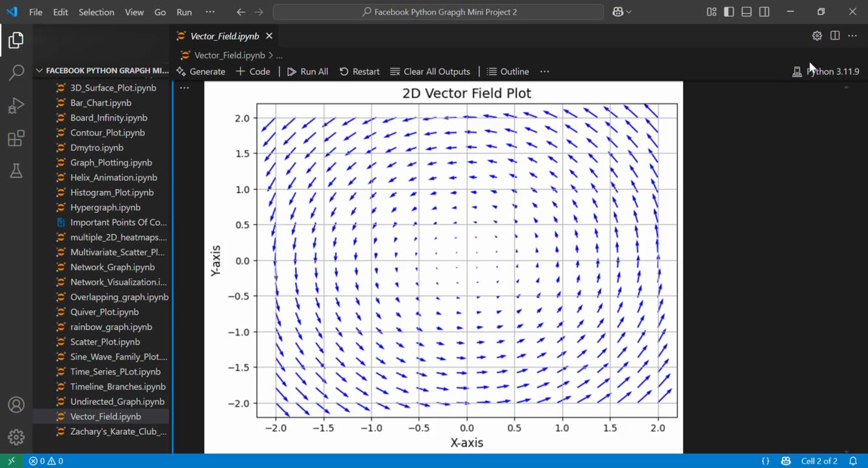Toggle the Secondary Side Bar
The width and height of the screenshot is (868, 468).
pos(765,12)
